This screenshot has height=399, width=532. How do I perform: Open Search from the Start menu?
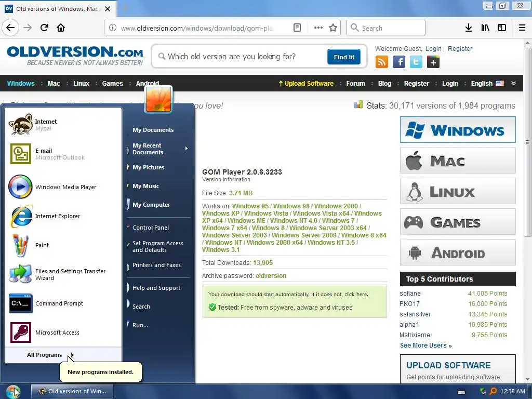pyautogui.click(x=141, y=307)
